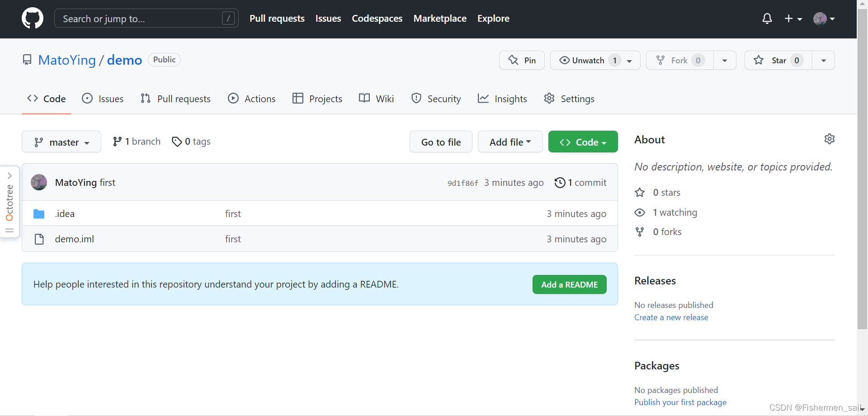868x416 pixels.
Task: Expand the Star lists dropdown arrow
Action: coord(823,60)
